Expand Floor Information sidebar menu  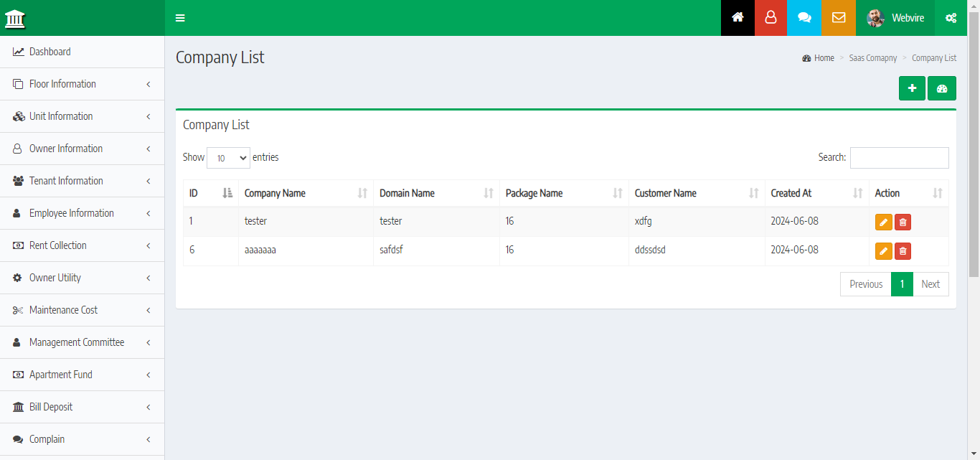(82, 84)
